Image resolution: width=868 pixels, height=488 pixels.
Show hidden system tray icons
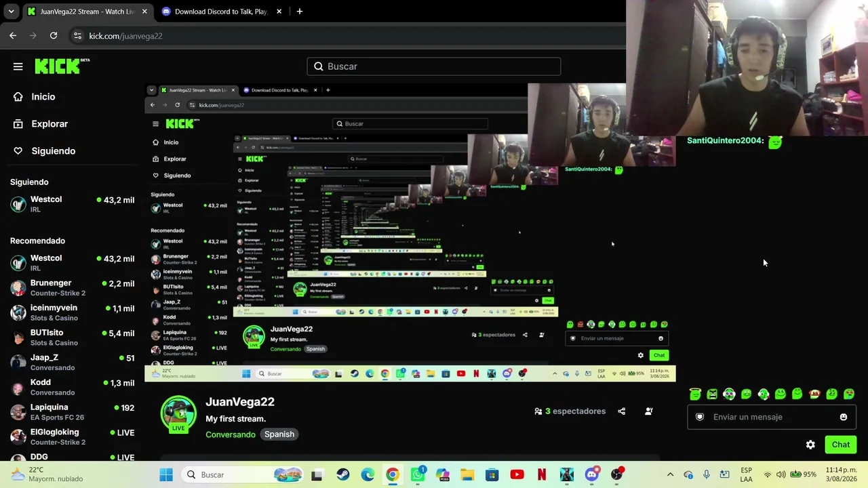[x=671, y=474]
